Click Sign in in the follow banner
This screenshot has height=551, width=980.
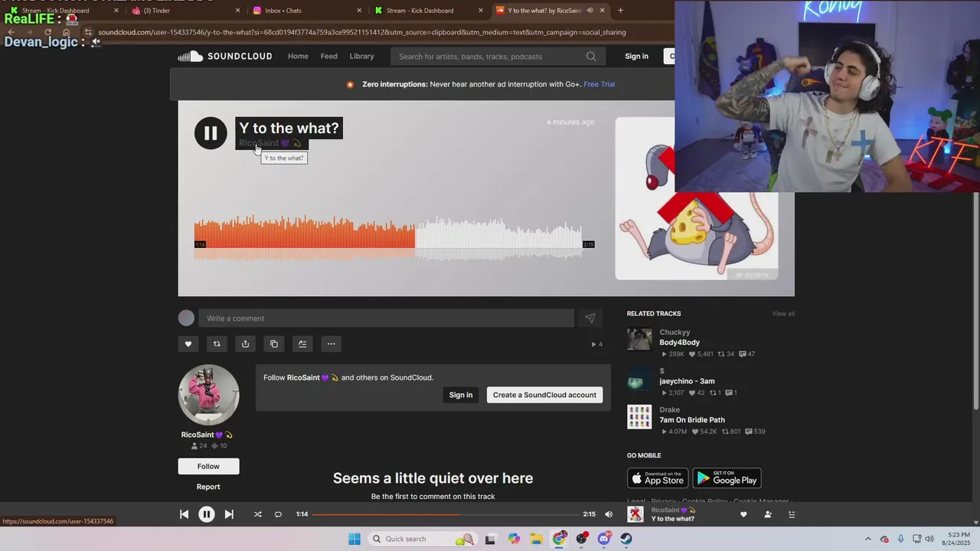point(461,395)
